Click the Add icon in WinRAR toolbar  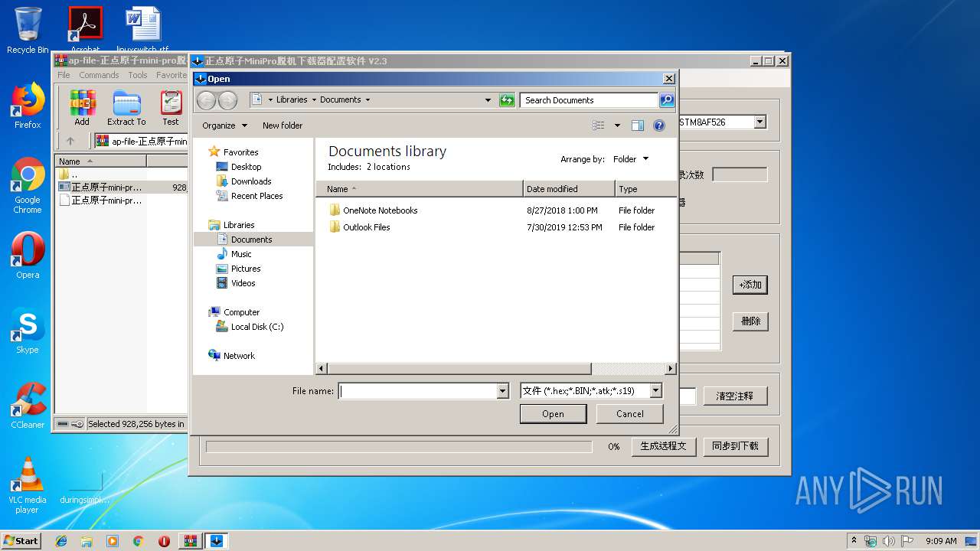(x=82, y=108)
